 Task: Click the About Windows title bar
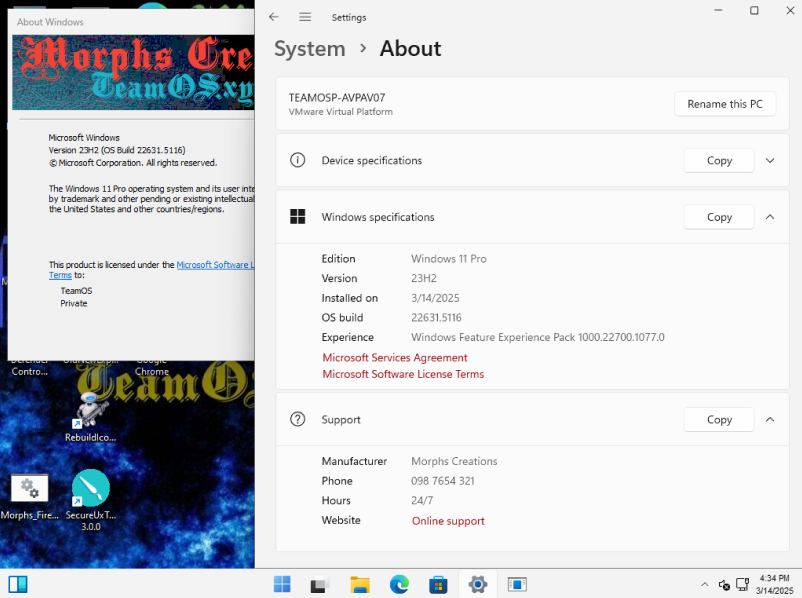(x=131, y=22)
